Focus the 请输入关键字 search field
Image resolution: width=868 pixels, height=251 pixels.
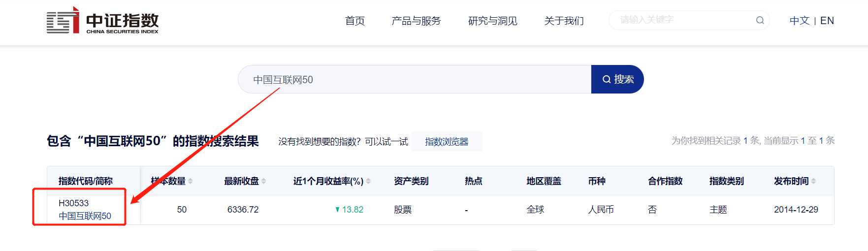click(x=682, y=20)
